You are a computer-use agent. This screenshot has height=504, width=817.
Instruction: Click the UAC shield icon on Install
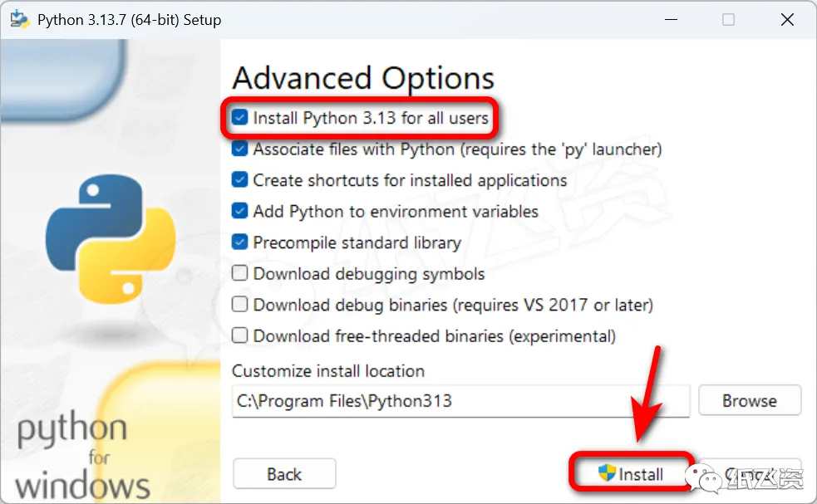607,472
